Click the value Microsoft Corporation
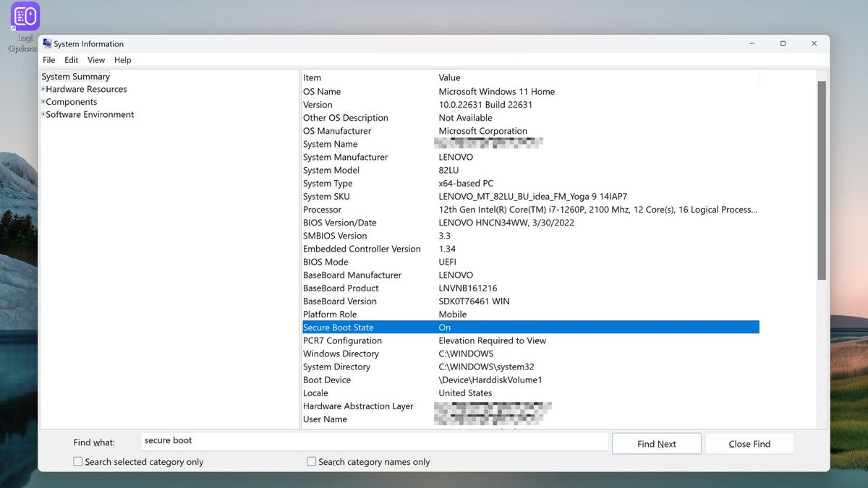Screen dimensions: 868x488 pyautogui.click(x=482, y=131)
